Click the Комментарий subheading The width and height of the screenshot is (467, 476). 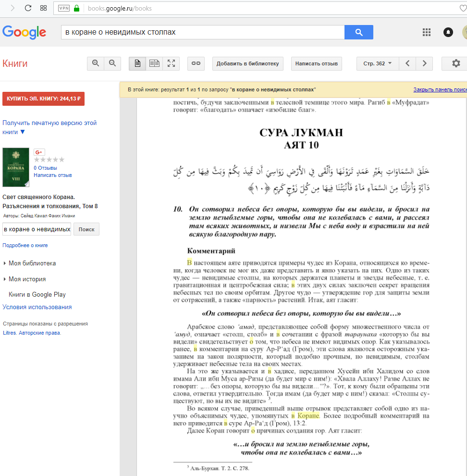(x=211, y=251)
